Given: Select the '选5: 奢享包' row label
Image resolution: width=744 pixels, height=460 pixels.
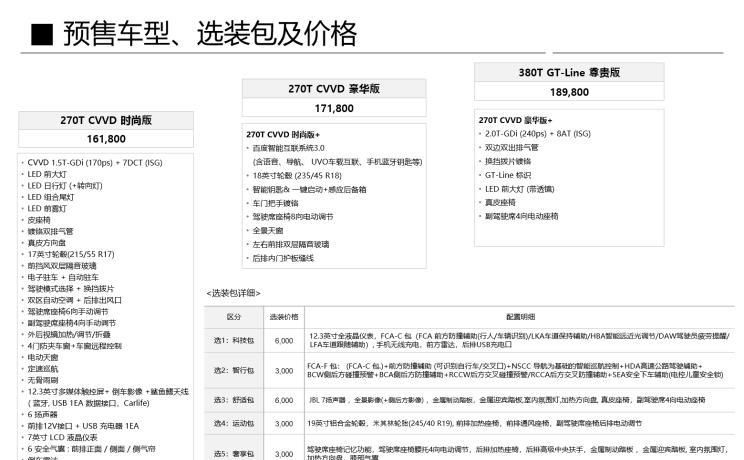Looking at the screenshot, I should point(233,454).
